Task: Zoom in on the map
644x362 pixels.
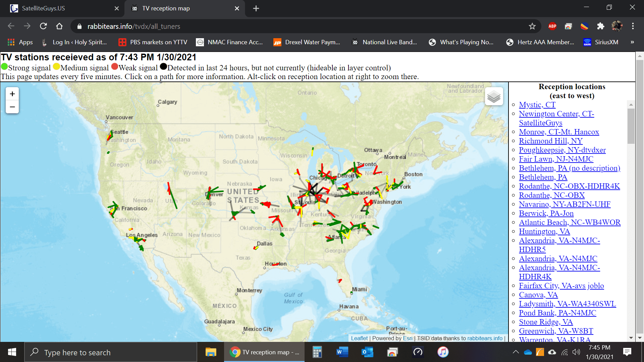Action: point(12,94)
